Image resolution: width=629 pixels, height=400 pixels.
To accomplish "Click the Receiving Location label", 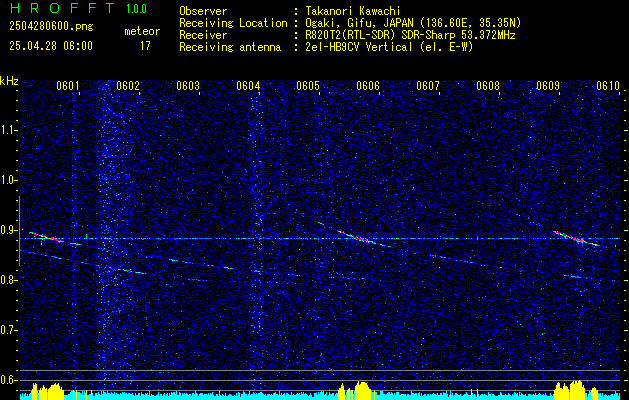I will coord(233,23).
